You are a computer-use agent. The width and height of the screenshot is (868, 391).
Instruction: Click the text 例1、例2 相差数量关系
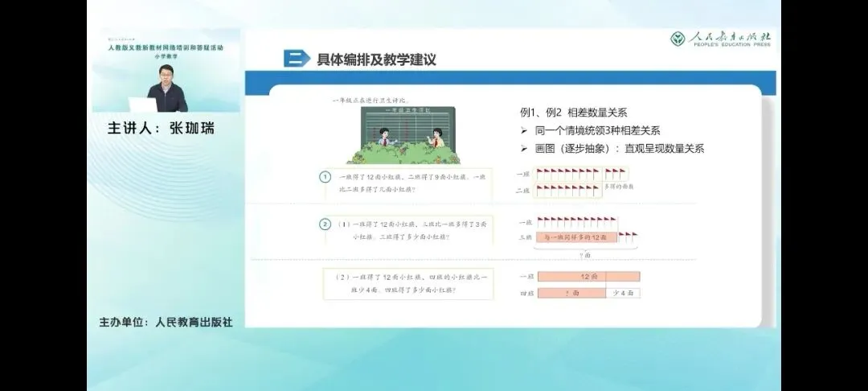pos(574,113)
